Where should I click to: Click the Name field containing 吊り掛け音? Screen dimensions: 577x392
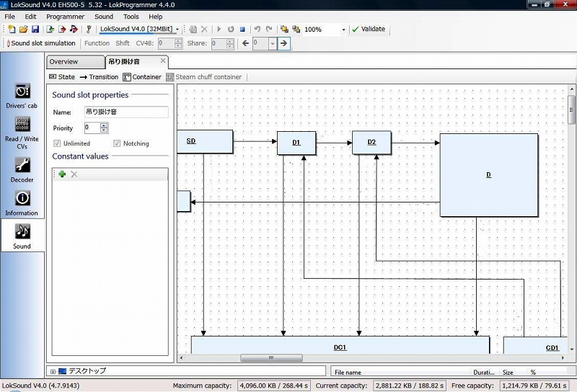point(126,112)
